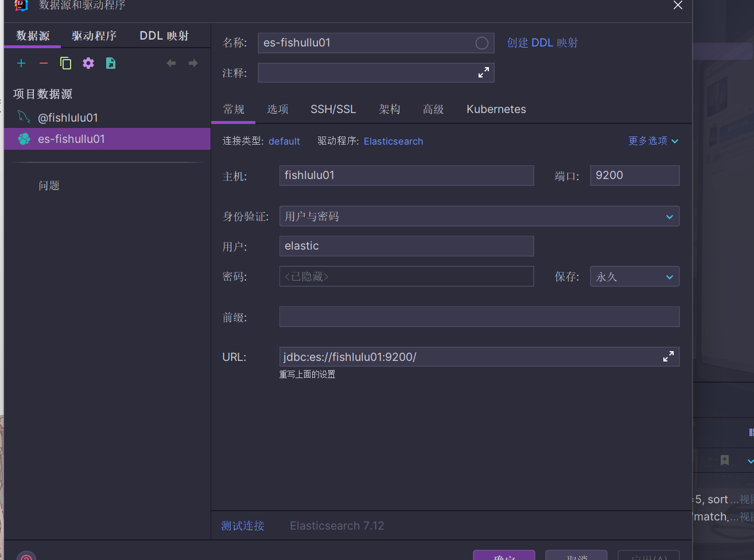Click the 取消 cancel button

pos(576,555)
